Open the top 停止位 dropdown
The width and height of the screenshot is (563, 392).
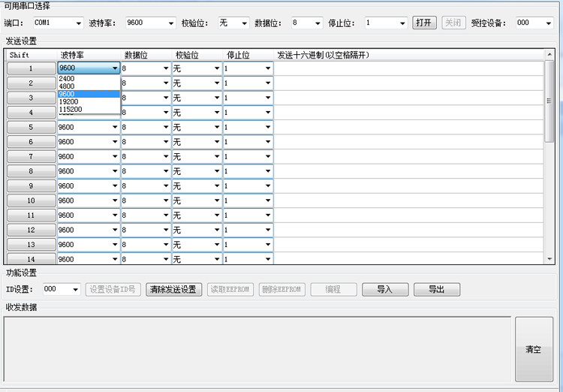point(386,23)
